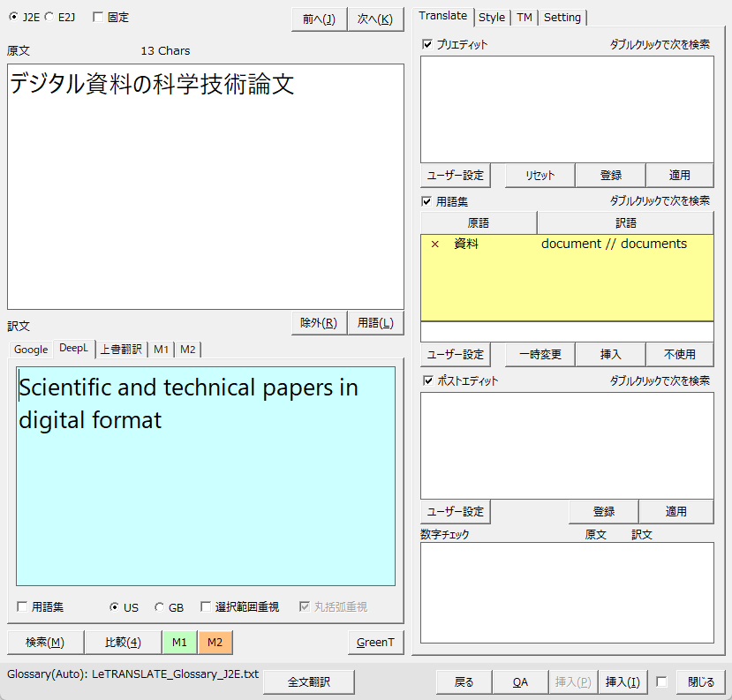
Task: Switch to the Style tab
Action: [x=492, y=17]
